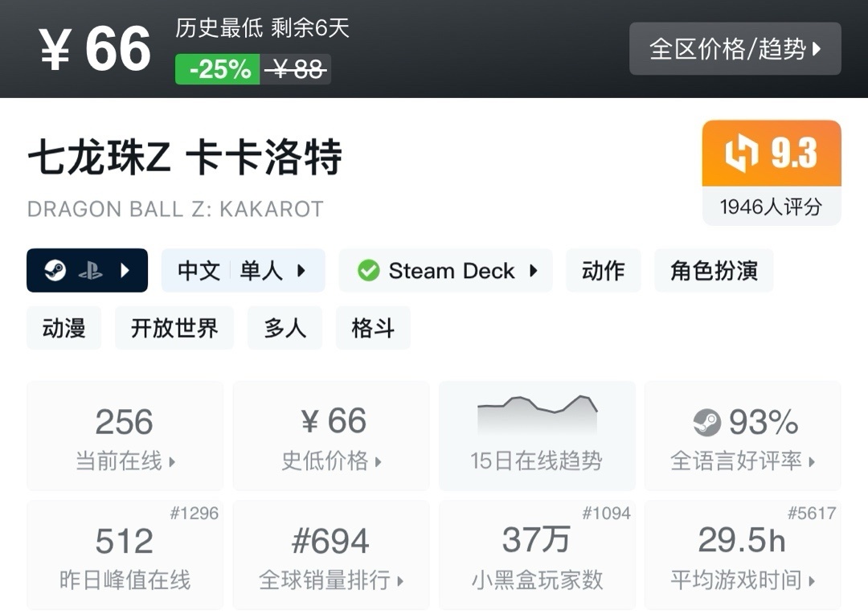Open 全球销量排行 sales ranking
Screen dimensions: 868x614
click(x=331, y=555)
